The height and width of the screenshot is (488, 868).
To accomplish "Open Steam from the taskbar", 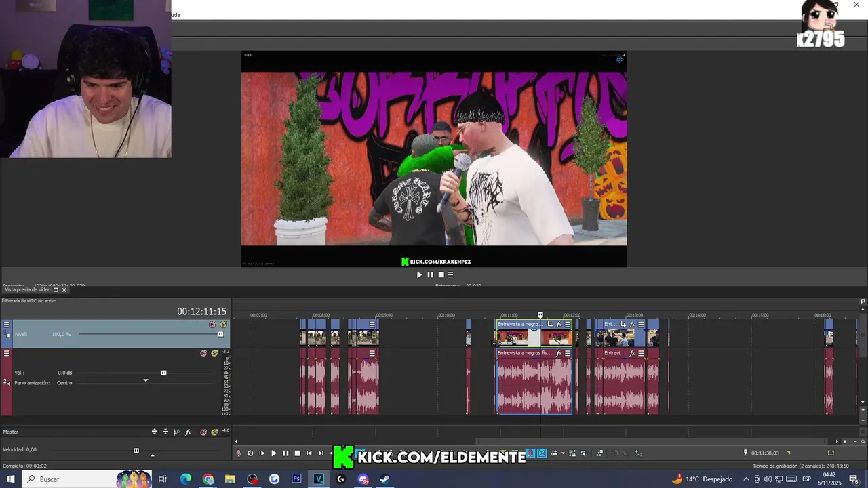I will pos(384,479).
